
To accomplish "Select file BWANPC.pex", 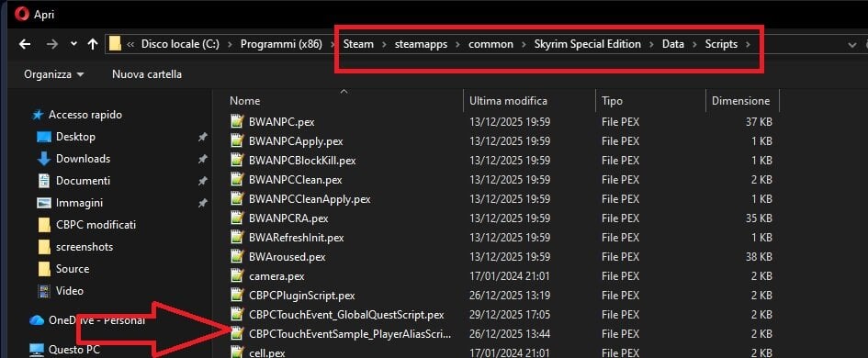I will pyautogui.click(x=282, y=122).
